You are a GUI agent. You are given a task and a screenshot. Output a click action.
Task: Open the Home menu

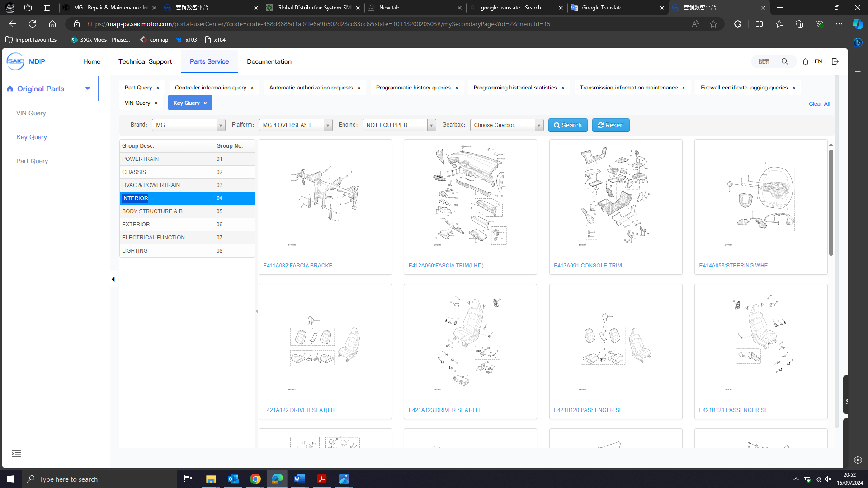click(x=92, y=61)
